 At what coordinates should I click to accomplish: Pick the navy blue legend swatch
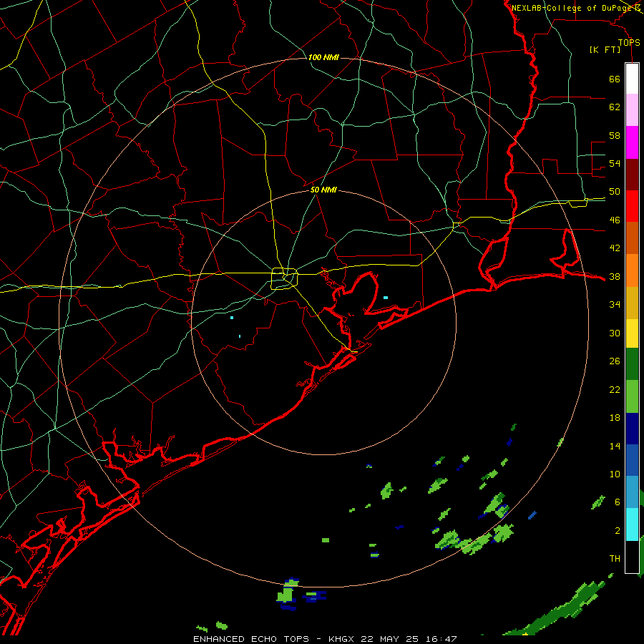(x=632, y=429)
